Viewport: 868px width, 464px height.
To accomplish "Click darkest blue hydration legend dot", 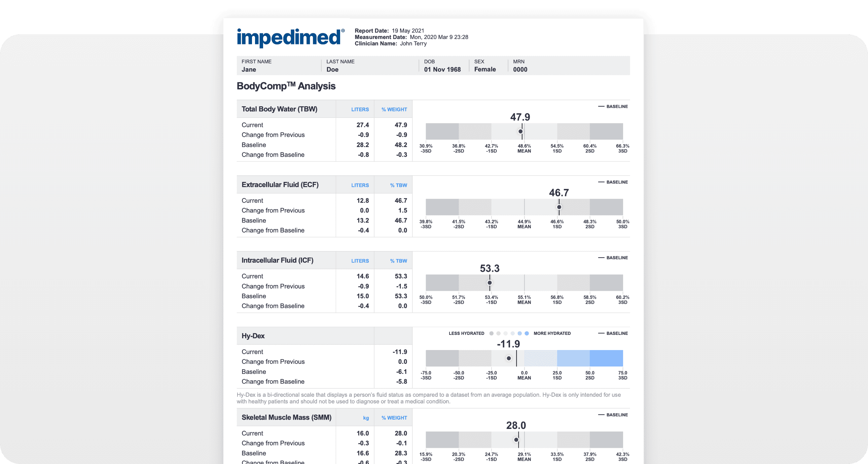I will [526, 333].
